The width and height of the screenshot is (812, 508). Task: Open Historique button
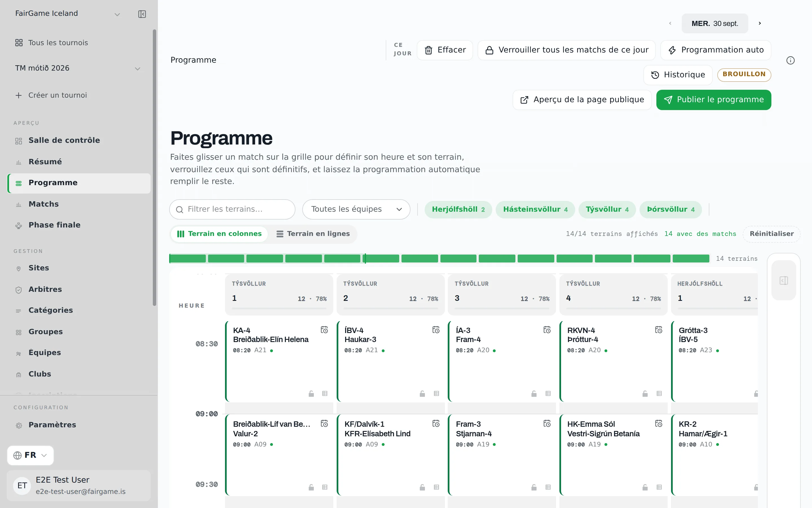[678, 75]
